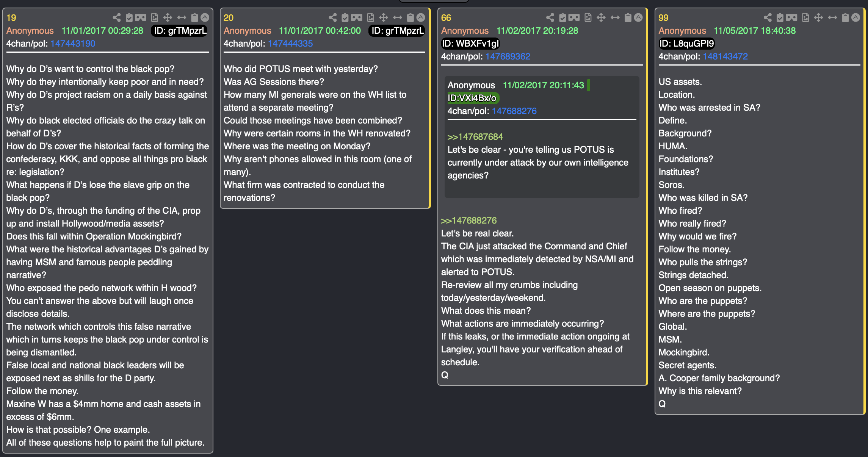Click the yellow post number 19
The width and height of the screenshot is (868, 457).
coord(11,18)
